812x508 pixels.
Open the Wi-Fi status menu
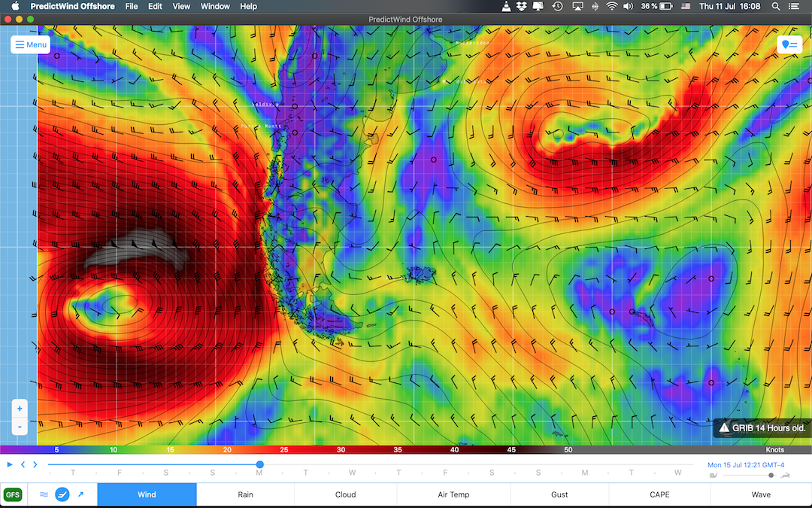pyautogui.click(x=612, y=6)
